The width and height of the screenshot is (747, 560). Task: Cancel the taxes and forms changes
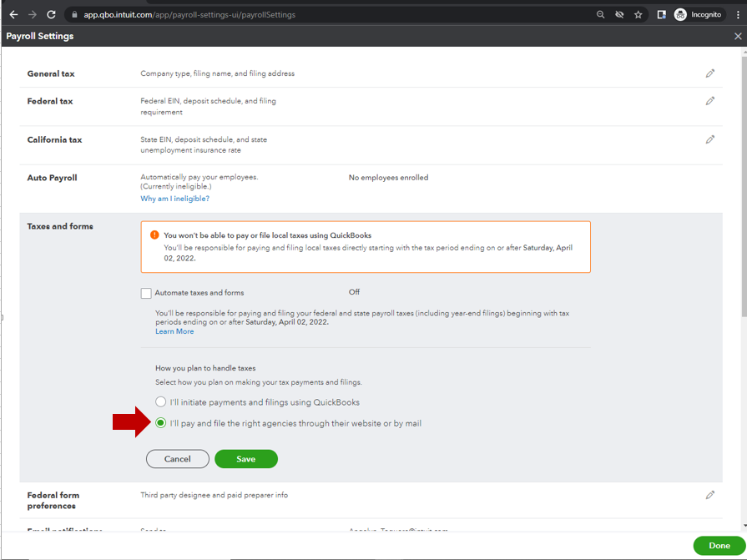coord(177,459)
